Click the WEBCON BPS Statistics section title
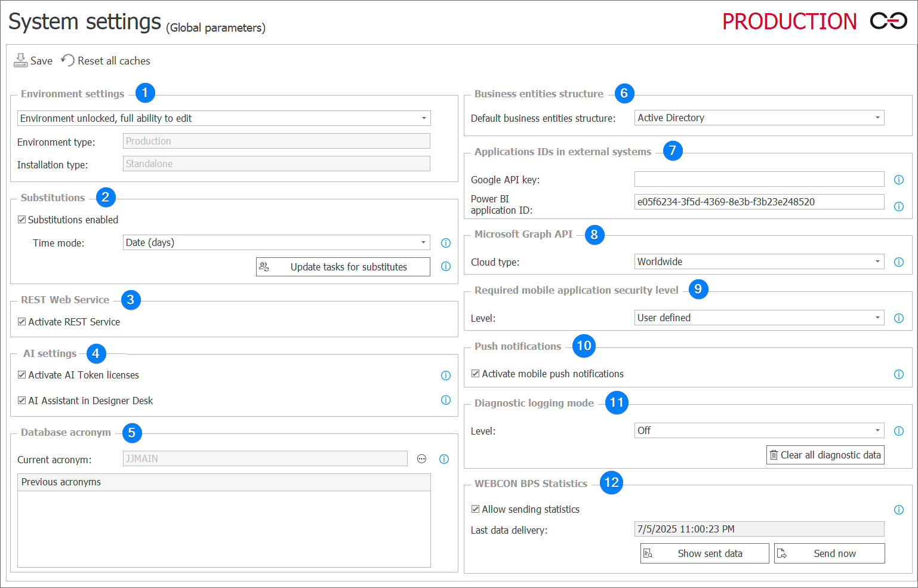 point(531,484)
